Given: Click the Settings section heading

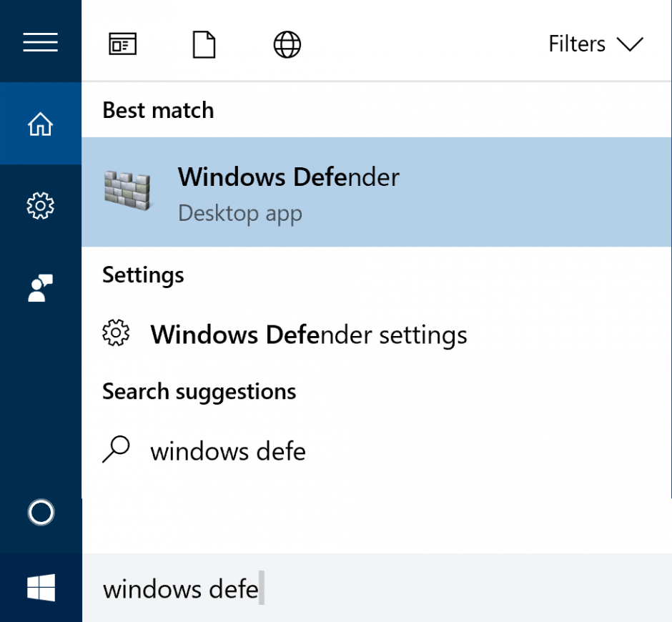Looking at the screenshot, I should pyautogui.click(x=142, y=275).
